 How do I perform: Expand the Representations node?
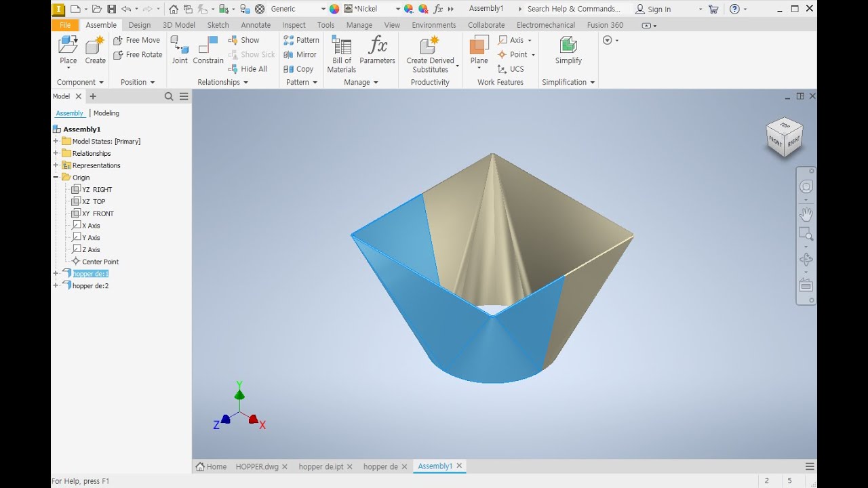56,165
